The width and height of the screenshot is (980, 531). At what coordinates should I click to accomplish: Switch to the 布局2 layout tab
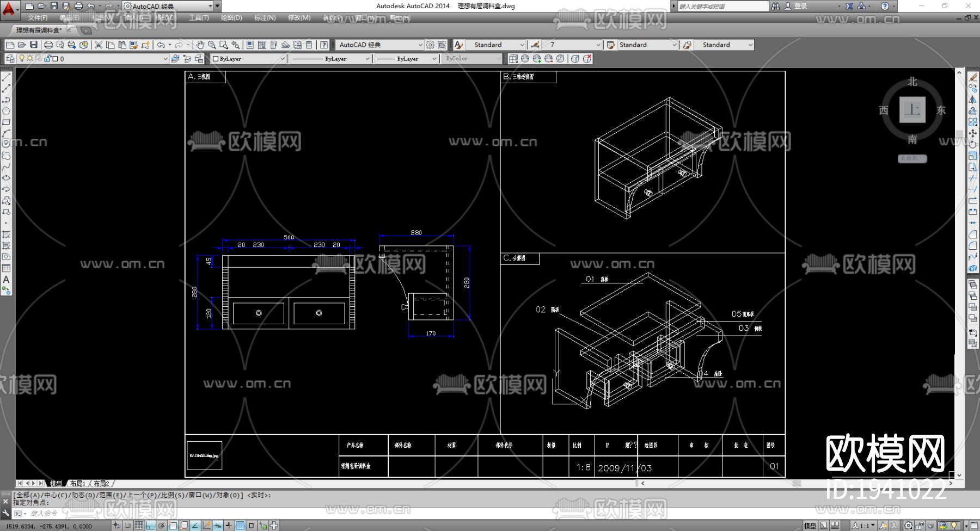pos(101,483)
